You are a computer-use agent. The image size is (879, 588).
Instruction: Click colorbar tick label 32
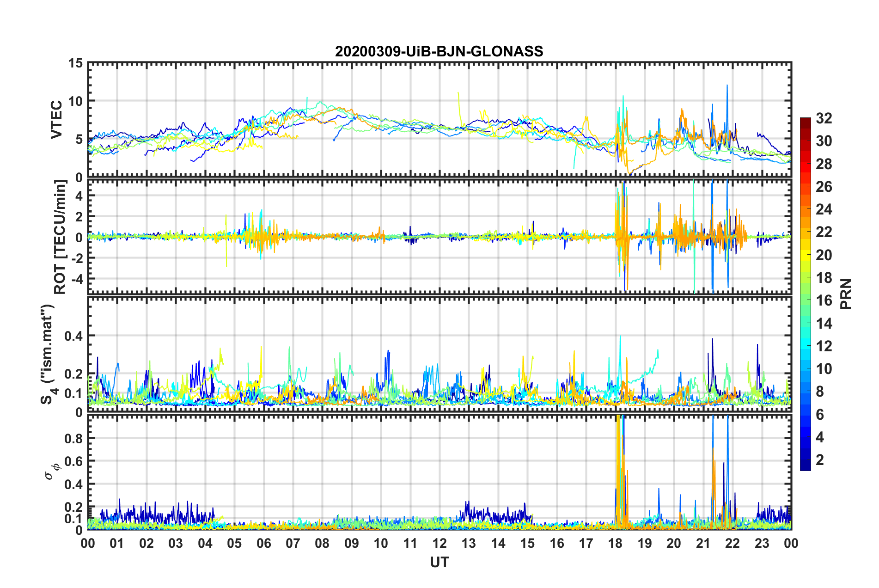pos(824,118)
